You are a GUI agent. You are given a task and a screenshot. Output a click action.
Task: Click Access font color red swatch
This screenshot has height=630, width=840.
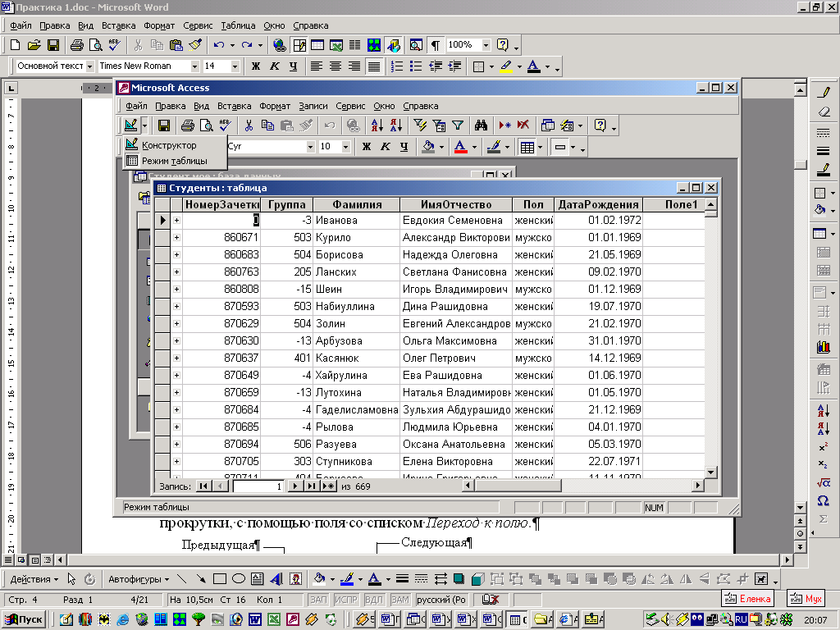(461, 147)
